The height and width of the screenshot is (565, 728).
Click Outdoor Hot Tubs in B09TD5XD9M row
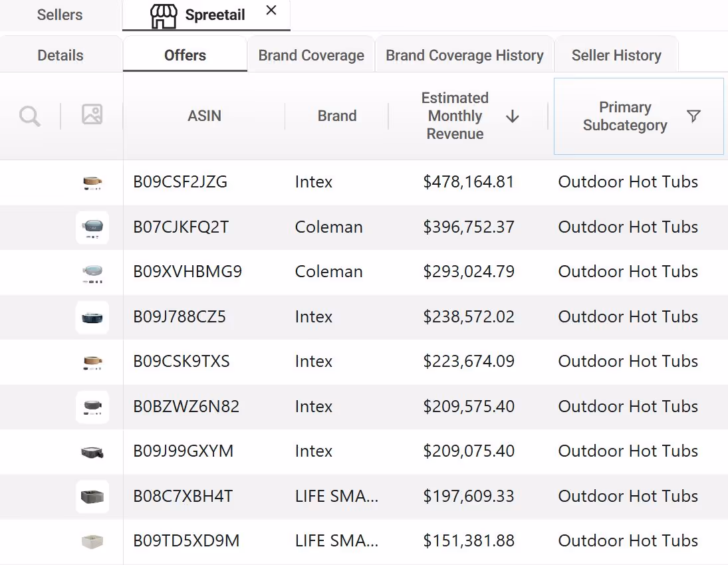[628, 541]
